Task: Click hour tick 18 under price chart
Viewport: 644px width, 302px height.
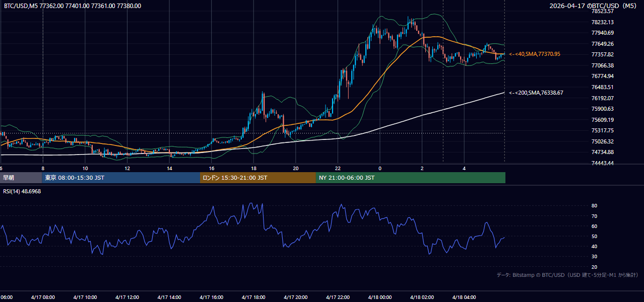Action: point(253,168)
